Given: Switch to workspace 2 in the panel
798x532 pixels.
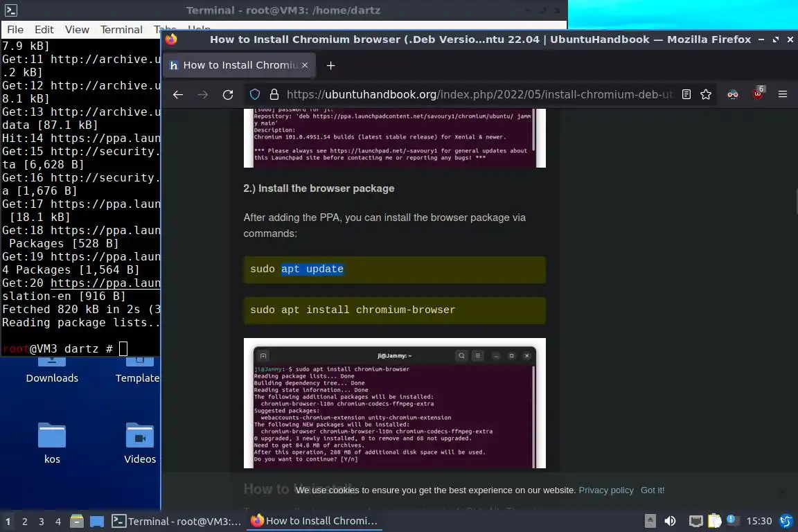Looking at the screenshot, I should 24,522.
